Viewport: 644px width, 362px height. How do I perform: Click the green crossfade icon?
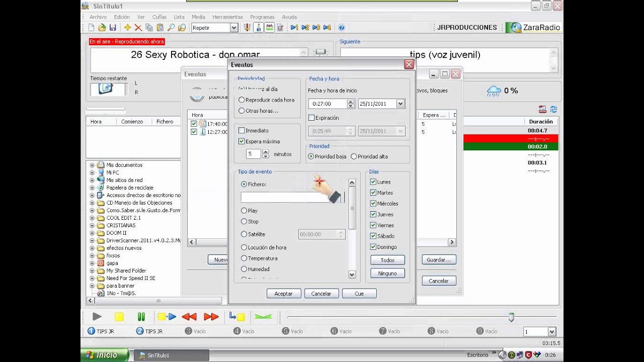tap(263, 317)
